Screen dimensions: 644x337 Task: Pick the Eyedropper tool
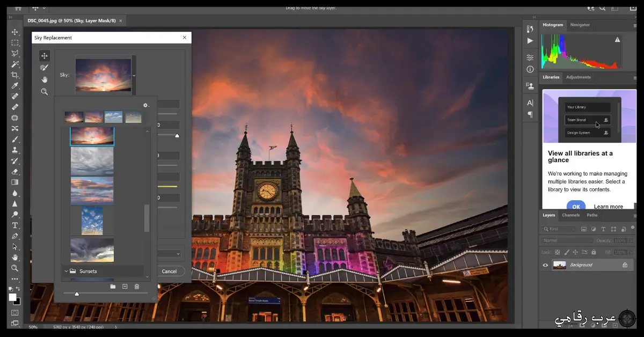15,85
